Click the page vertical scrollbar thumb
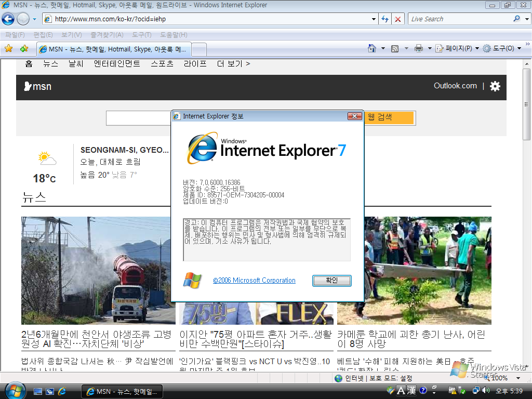 tap(527, 104)
